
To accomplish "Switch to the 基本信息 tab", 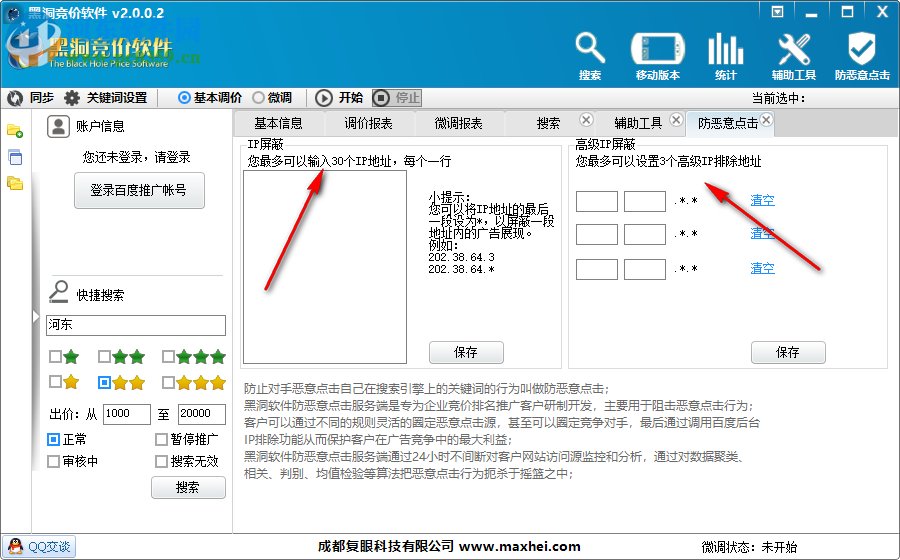I will pos(278,123).
